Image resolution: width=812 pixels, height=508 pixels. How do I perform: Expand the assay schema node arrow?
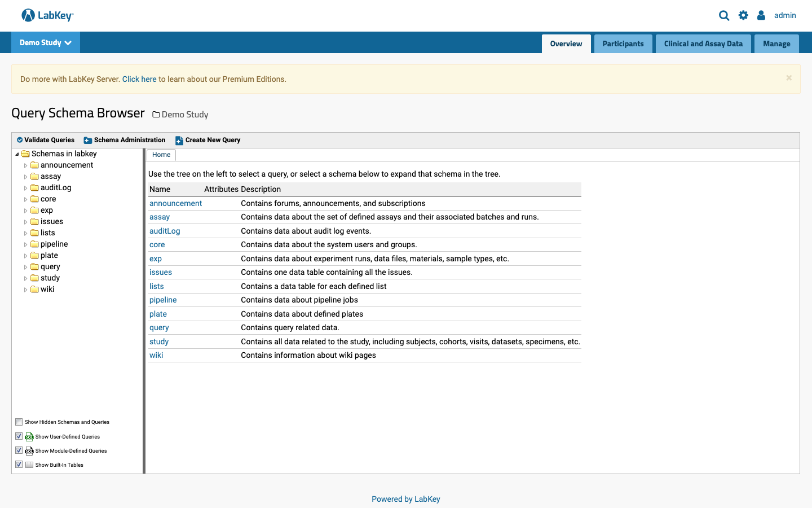click(25, 177)
